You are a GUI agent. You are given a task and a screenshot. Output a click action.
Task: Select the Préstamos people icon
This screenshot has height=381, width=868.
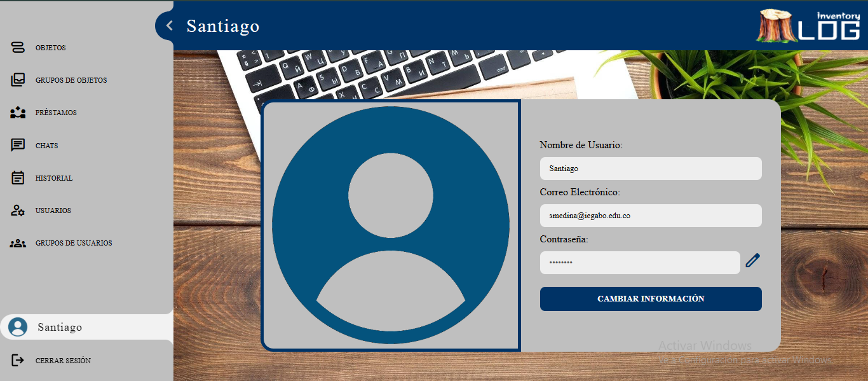tap(18, 113)
